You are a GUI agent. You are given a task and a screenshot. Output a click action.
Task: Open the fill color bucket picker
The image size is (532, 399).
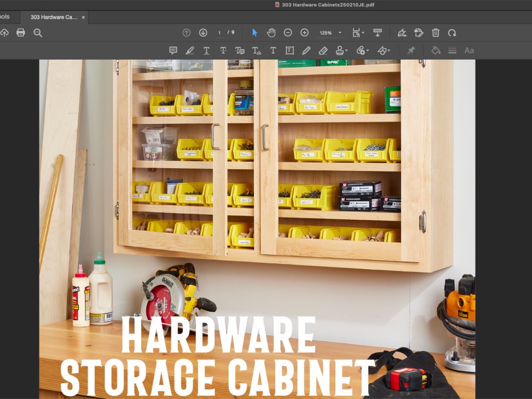(436, 50)
